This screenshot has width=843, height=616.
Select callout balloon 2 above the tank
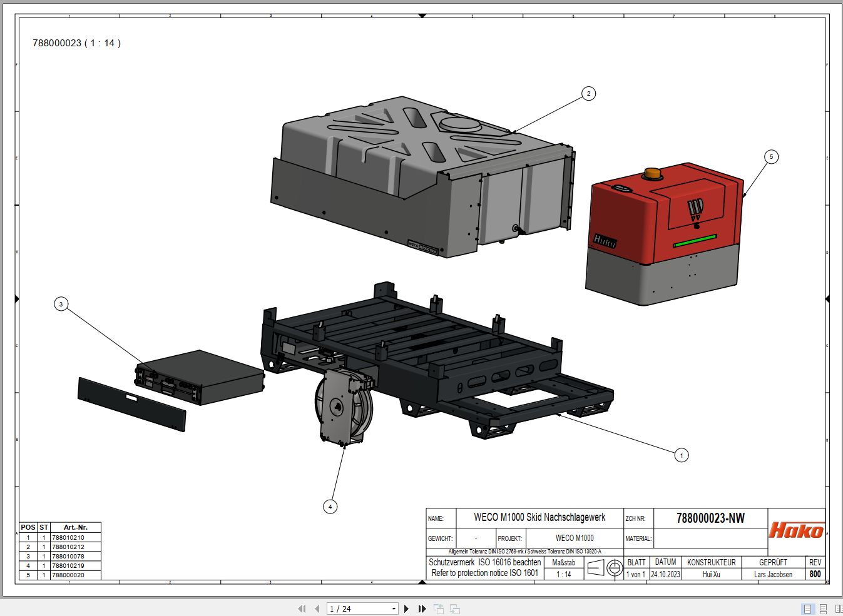pyautogui.click(x=588, y=94)
